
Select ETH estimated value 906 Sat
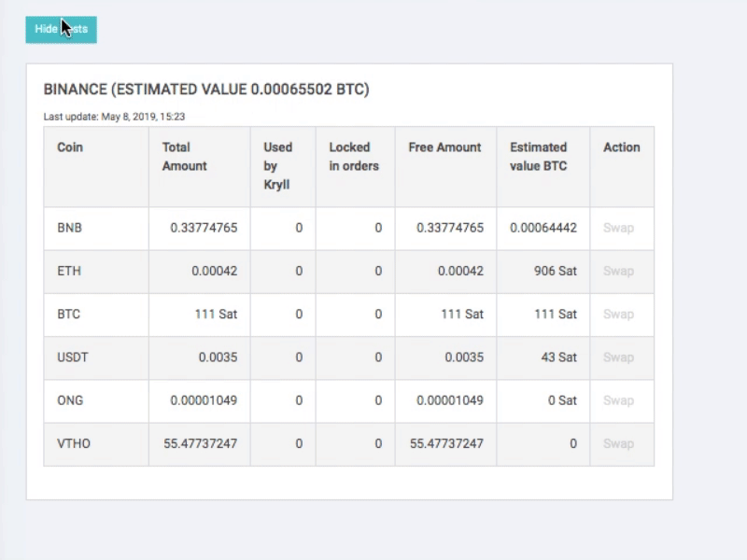pos(555,272)
